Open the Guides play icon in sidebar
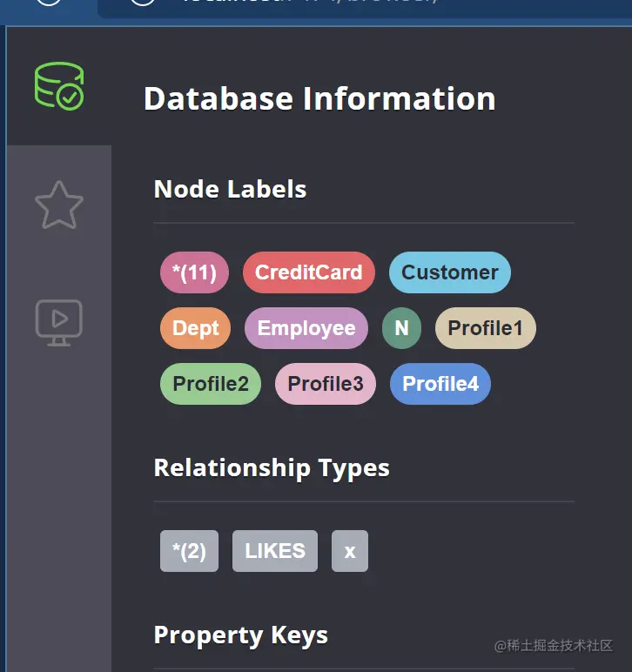Viewport: 632px width, 672px height. click(x=59, y=322)
